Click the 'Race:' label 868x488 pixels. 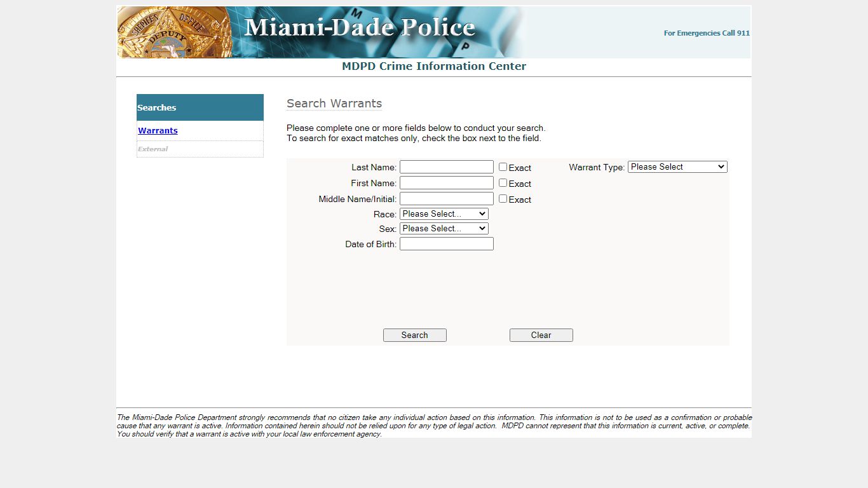point(385,215)
